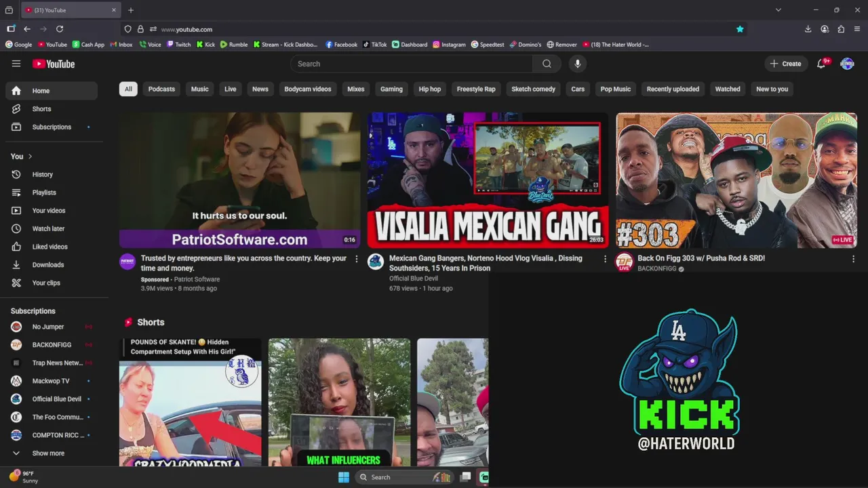Open options menu for Back On Figg 303
The image size is (868, 488).
click(x=853, y=259)
